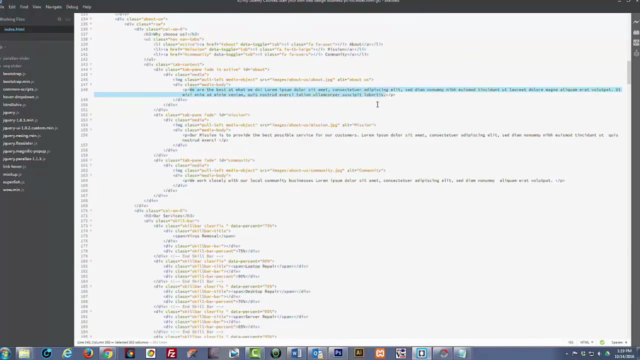The width and height of the screenshot is (640, 360).
Task: Click the split view icon beside Working Files
Action: 68,19
